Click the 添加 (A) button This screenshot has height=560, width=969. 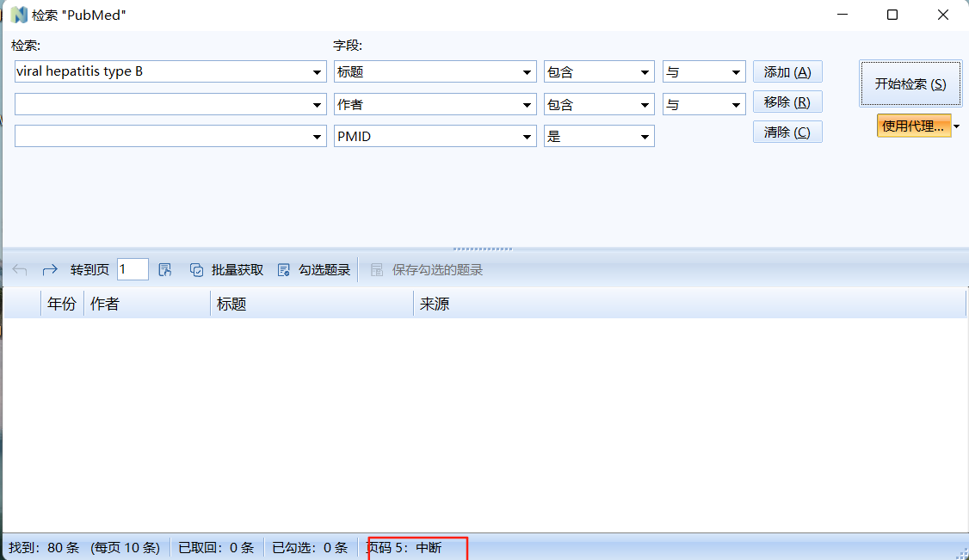tap(787, 71)
